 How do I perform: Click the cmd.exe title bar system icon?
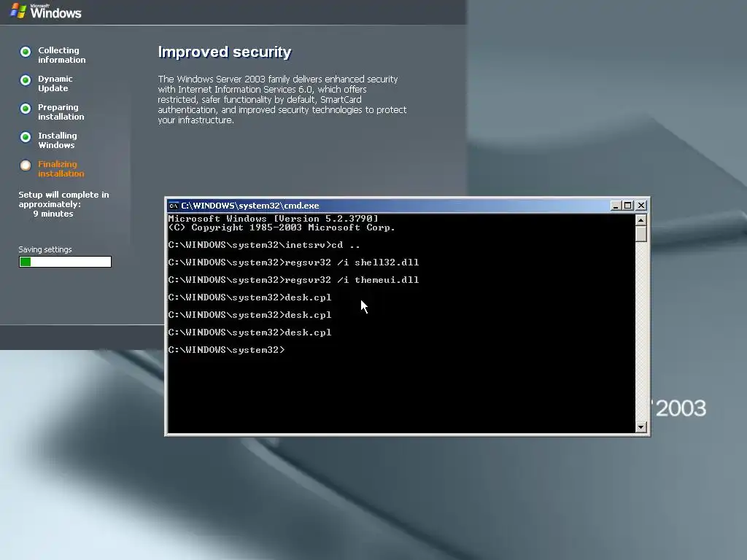174,206
